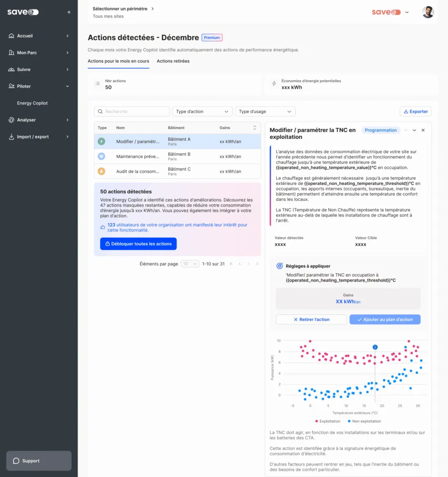Click the blue snowflake icon for Bâtiment B

click(x=102, y=156)
